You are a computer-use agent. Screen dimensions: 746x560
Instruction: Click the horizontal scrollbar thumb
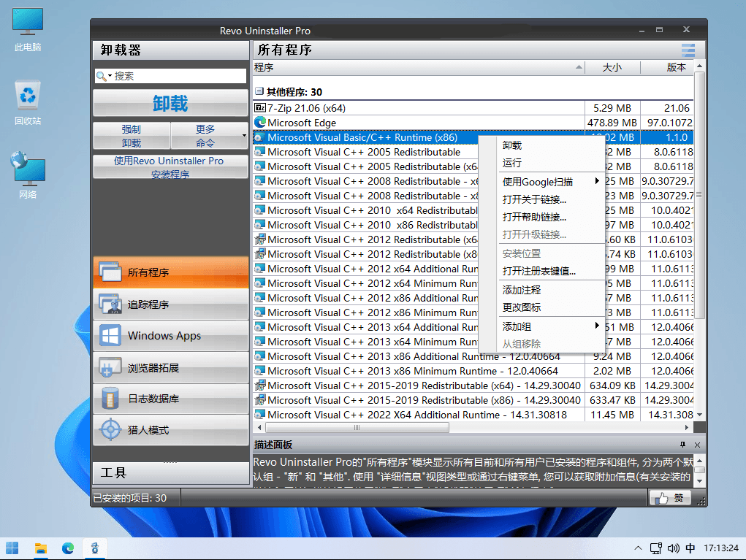[357, 428]
